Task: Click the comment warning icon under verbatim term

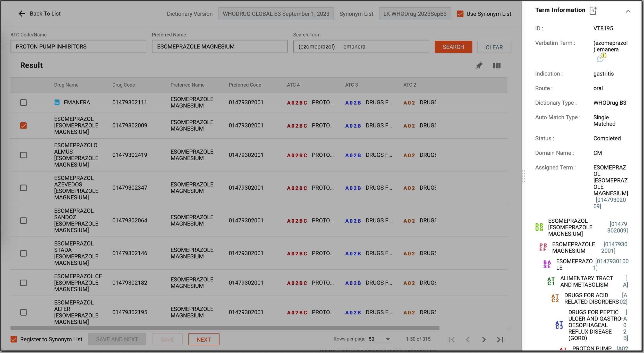Action: coord(601,58)
